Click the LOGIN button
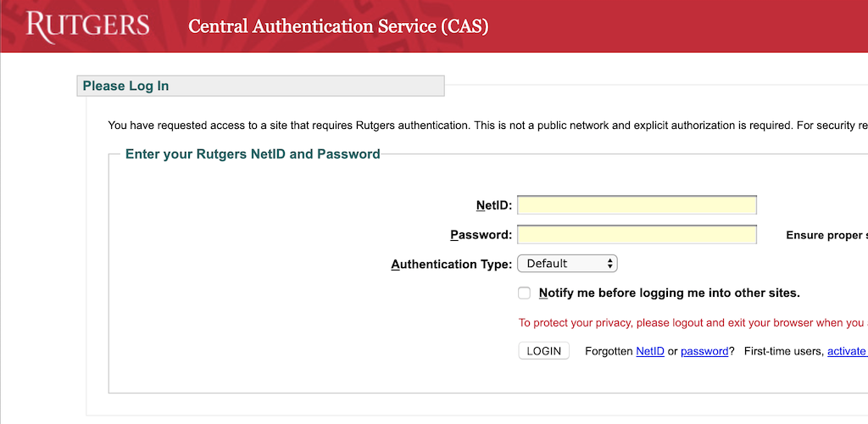The image size is (868, 424). 543,351
